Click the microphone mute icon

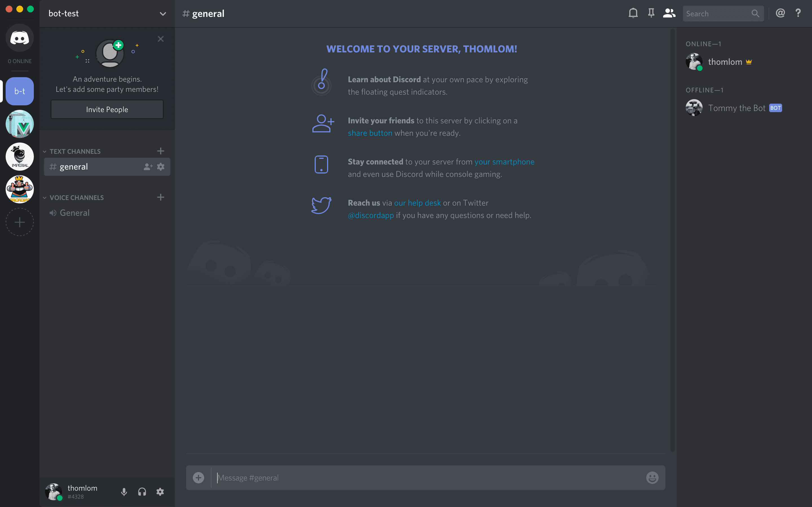click(x=123, y=491)
